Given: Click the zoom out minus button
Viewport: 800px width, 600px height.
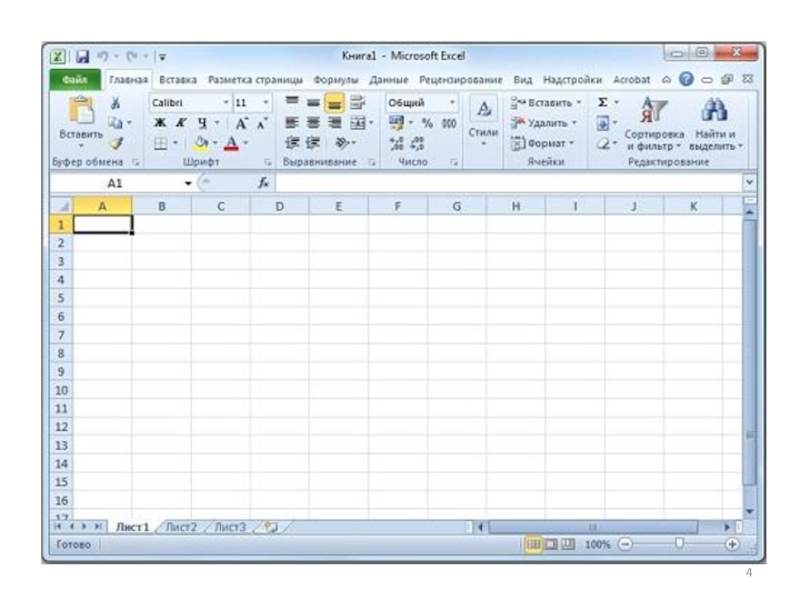Looking at the screenshot, I should click(x=625, y=544).
